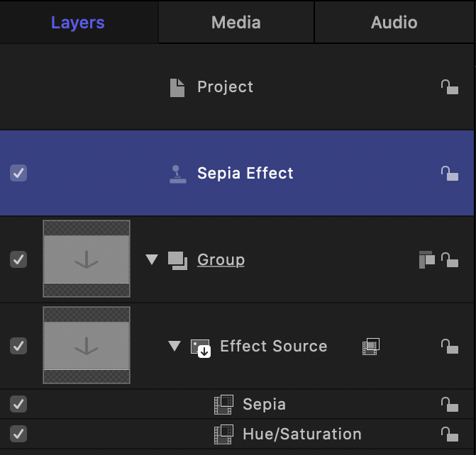Select the Layers tab
Screen dimensions: 476x455
(78, 23)
